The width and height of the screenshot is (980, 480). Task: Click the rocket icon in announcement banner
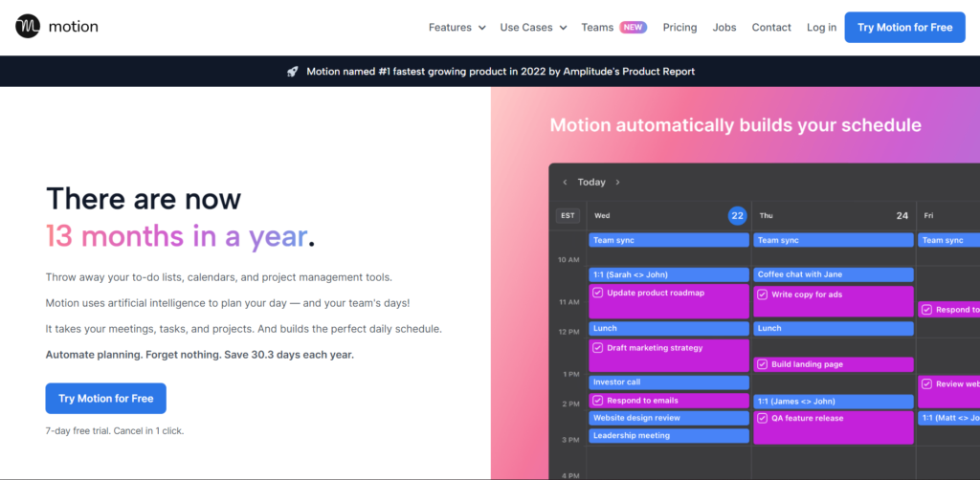(292, 72)
